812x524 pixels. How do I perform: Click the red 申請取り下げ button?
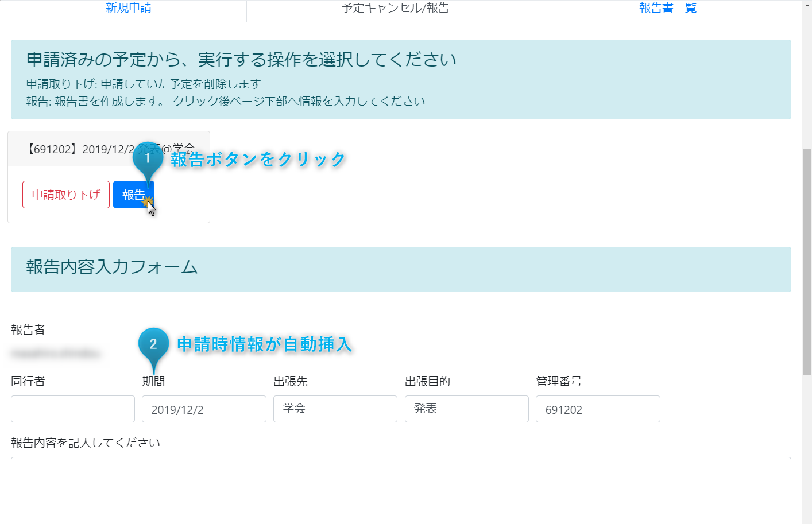66,195
